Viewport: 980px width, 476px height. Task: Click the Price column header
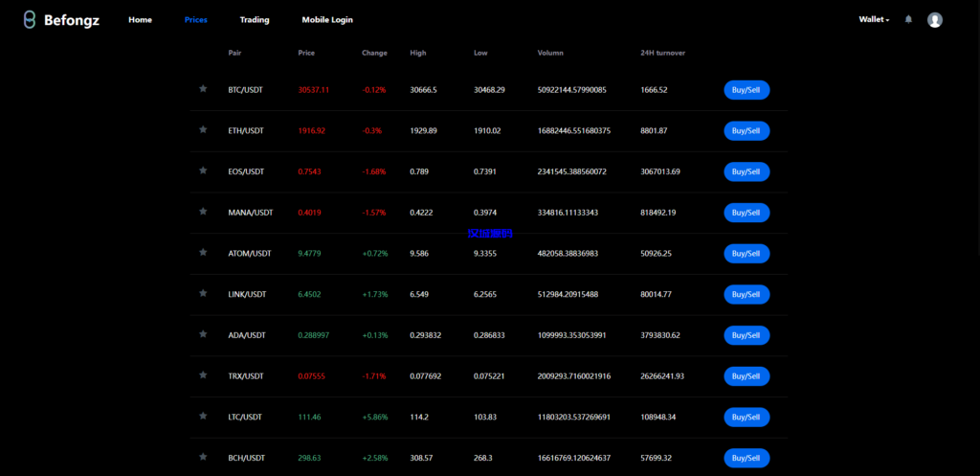[x=306, y=53]
